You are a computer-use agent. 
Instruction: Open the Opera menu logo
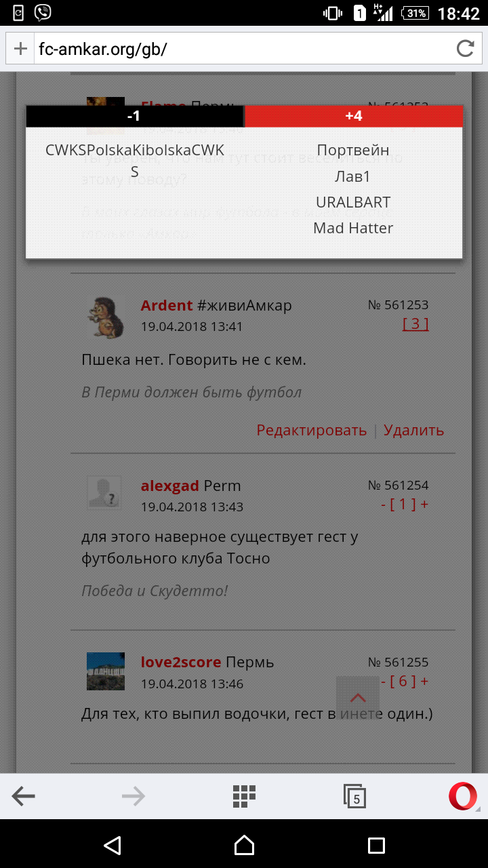(x=463, y=796)
